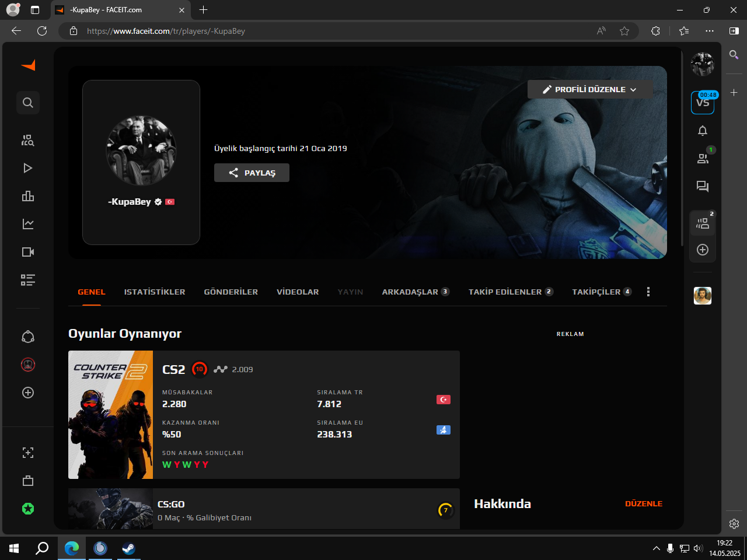Open Read aloud in address bar
This screenshot has height=560, width=747.
click(x=601, y=31)
